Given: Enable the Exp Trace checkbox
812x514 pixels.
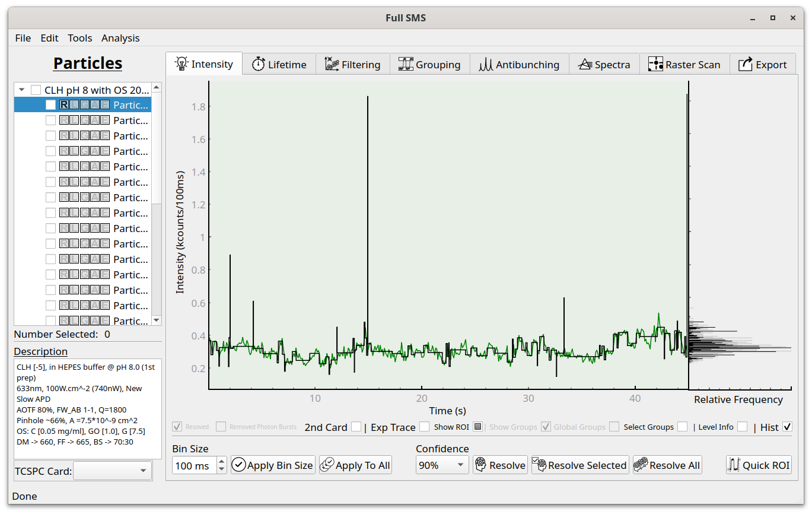Looking at the screenshot, I should point(425,427).
